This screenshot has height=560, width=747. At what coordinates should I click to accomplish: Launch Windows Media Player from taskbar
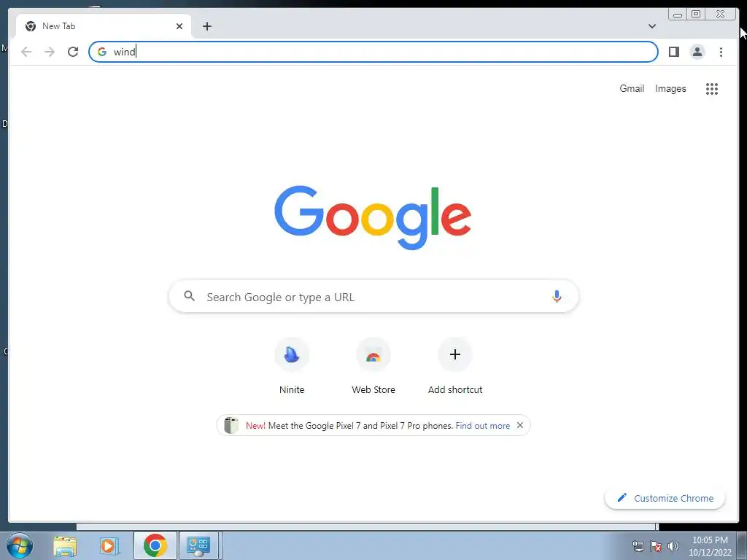click(109, 545)
